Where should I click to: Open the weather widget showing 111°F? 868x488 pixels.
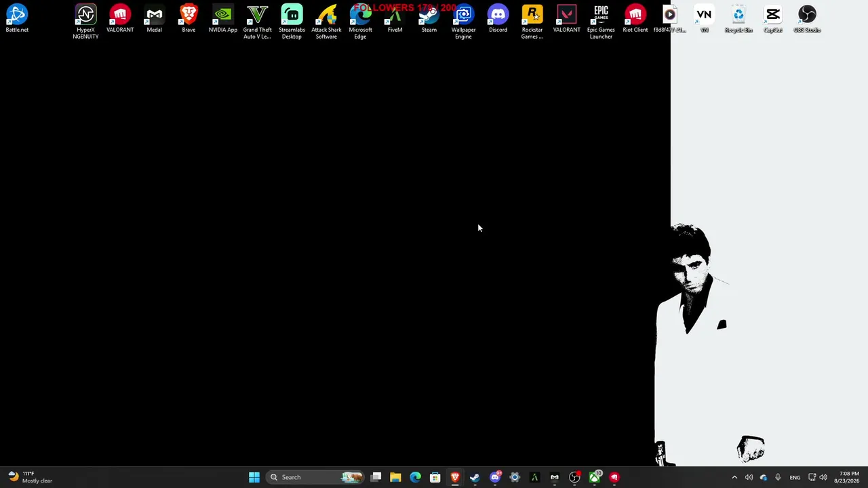coord(29,477)
